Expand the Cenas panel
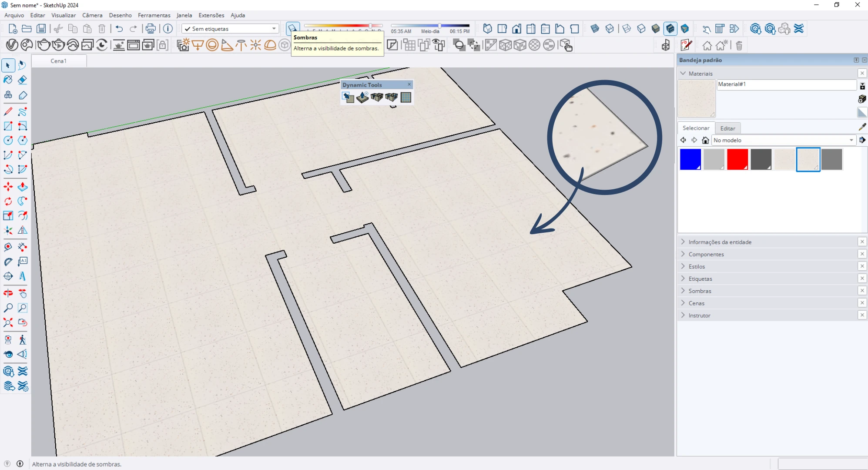The width and height of the screenshot is (868, 470). (x=696, y=303)
